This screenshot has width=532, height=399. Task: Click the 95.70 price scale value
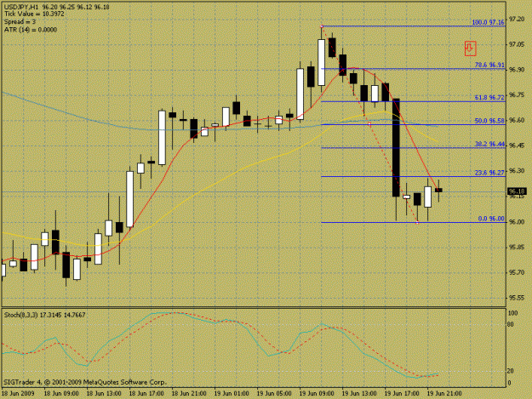coord(517,272)
